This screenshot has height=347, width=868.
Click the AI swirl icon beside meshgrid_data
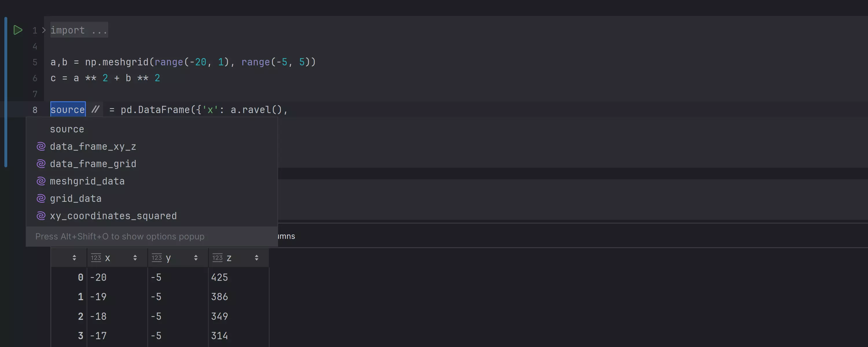click(x=41, y=181)
